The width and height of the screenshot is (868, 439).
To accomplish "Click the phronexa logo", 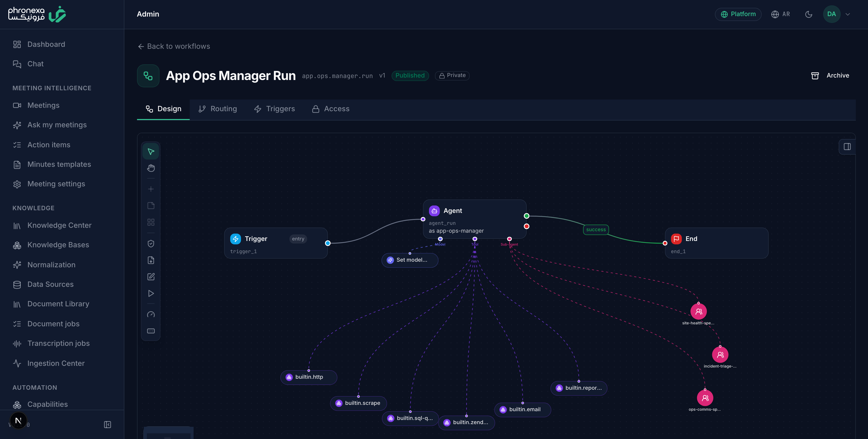I will pos(37,14).
